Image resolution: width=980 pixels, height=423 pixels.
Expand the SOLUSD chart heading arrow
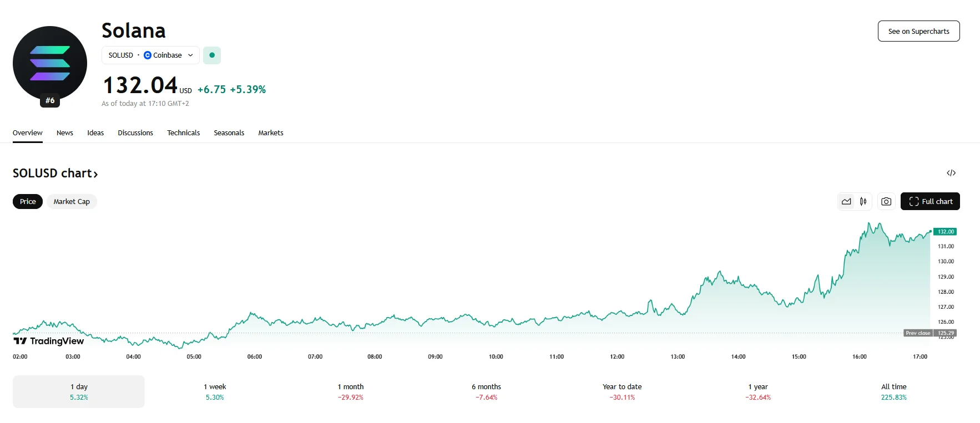(x=95, y=174)
